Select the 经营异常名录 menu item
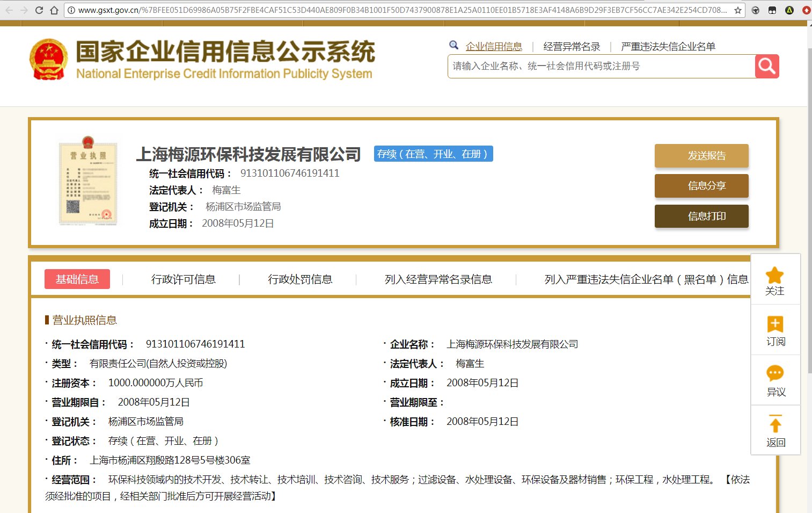The width and height of the screenshot is (812, 513). tap(571, 46)
